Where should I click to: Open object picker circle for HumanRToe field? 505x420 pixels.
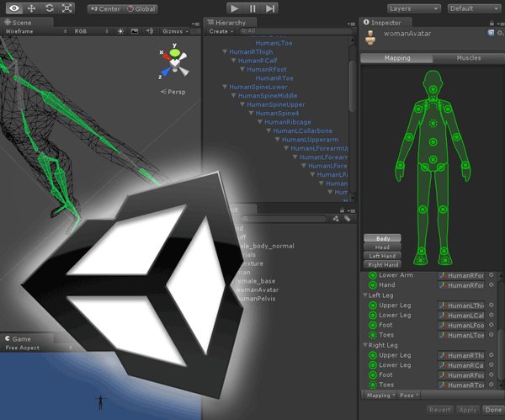(492, 385)
